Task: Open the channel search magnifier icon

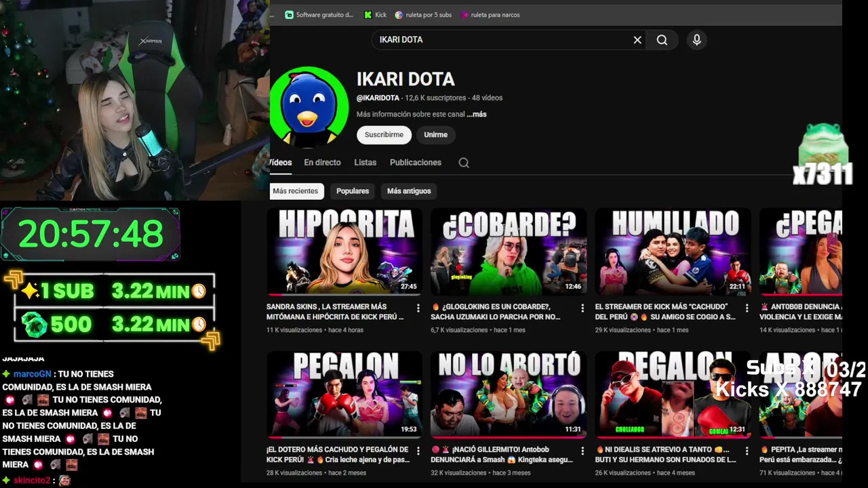Action: pyautogui.click(x=464, y=163)
